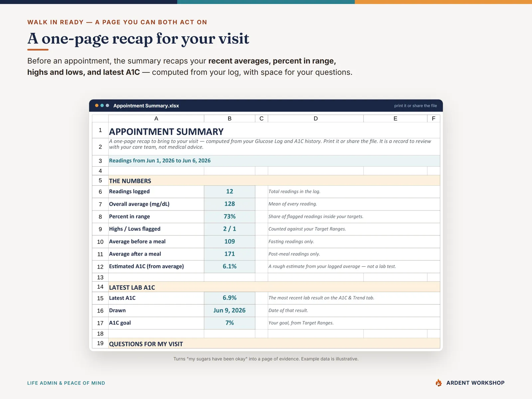The image size is (532, 399).
Task: Click the 'Mean of every reading.' note
Action: (293, 204)
